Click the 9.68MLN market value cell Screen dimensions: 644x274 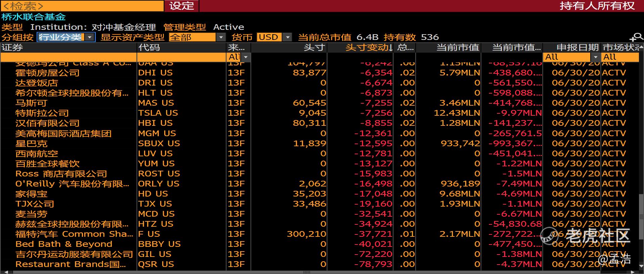(460, 194)
